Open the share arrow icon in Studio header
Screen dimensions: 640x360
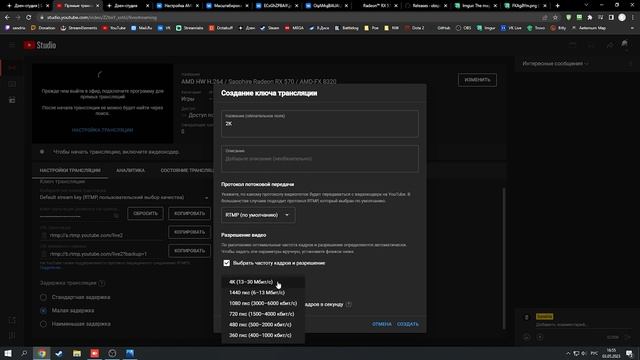click(x=610, y=45)
